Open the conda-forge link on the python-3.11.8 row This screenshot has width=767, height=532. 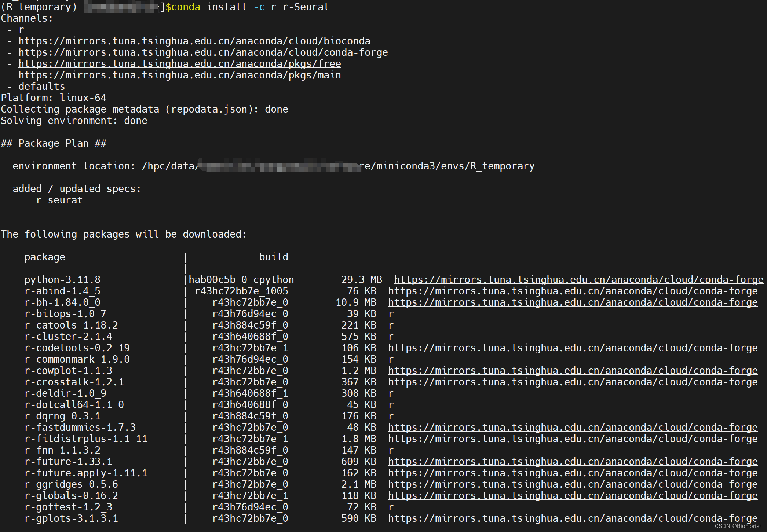[x=578, y=279]
